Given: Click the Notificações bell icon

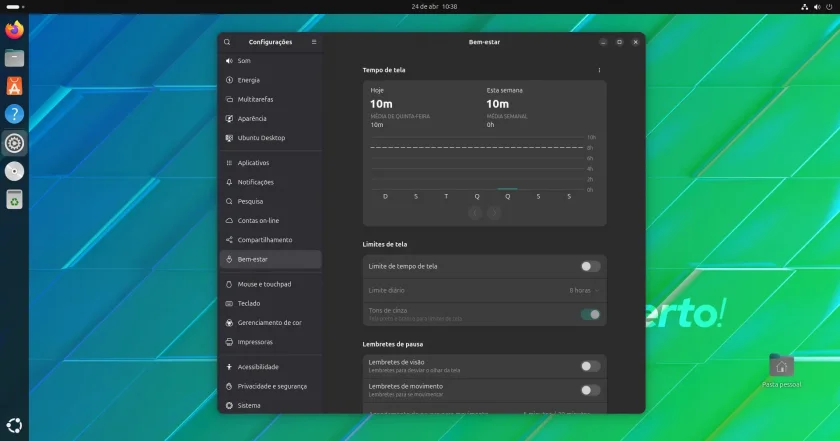Looking at the screenshot, I should click(229, 182).
